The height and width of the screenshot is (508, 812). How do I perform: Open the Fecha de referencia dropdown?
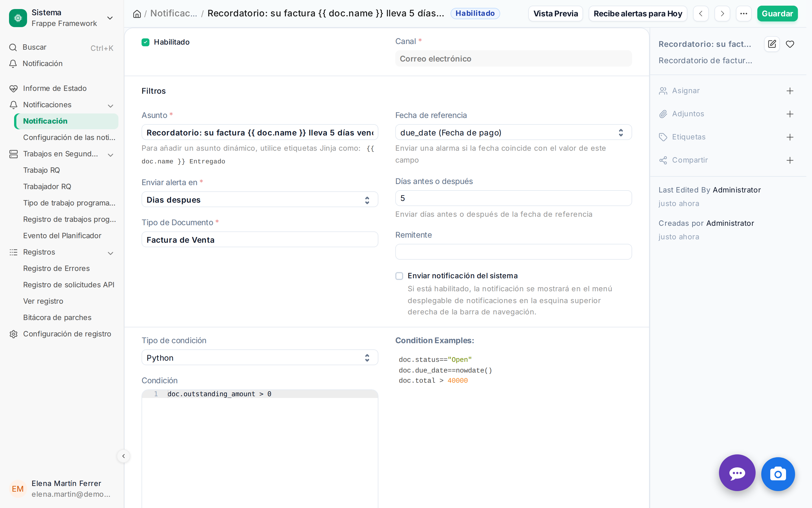[513, 132]
